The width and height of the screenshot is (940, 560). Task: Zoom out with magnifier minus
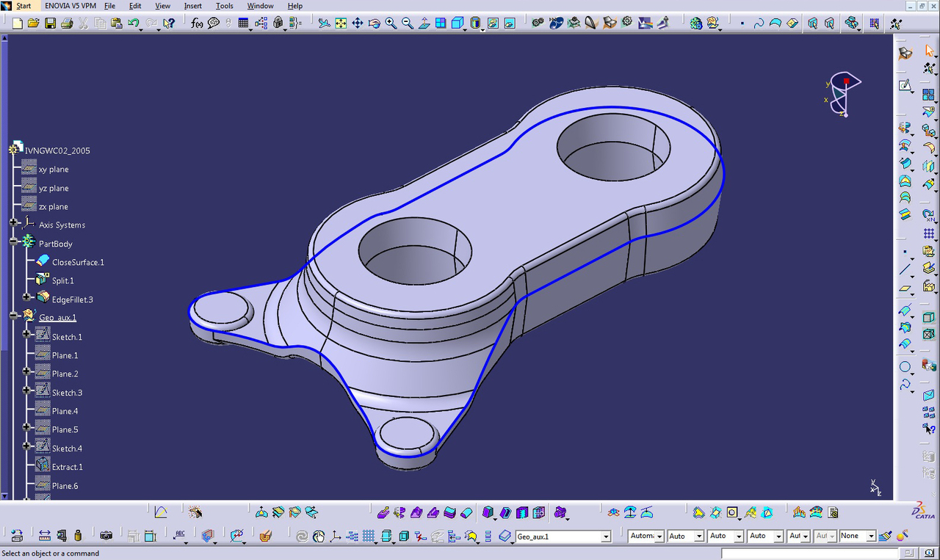(x=408, y=23)
